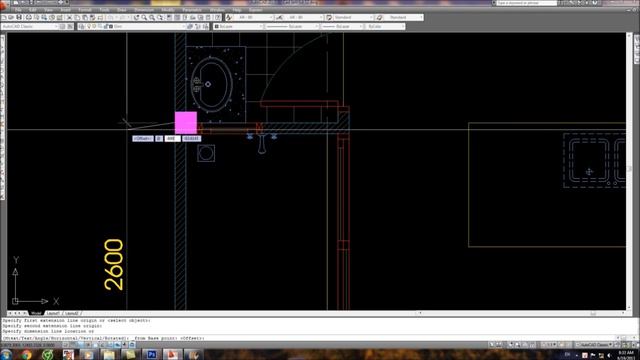Open the File menu

(x=18, y=10)
